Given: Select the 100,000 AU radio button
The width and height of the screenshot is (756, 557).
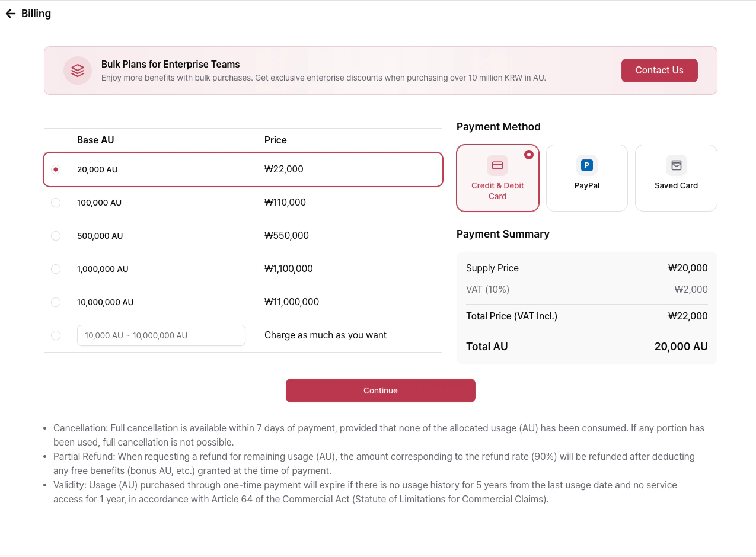Looking at the screenshot, I should pyautogui.click(x=56, y=203).
